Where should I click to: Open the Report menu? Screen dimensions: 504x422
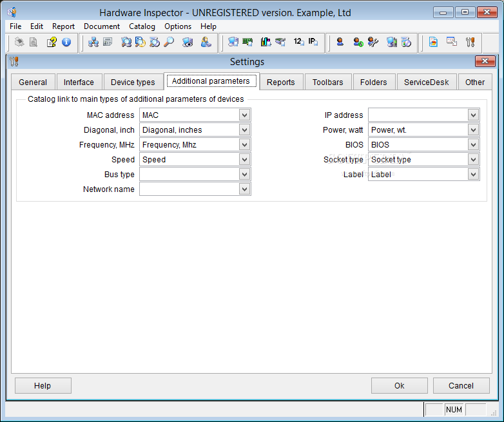coord(63,26)
